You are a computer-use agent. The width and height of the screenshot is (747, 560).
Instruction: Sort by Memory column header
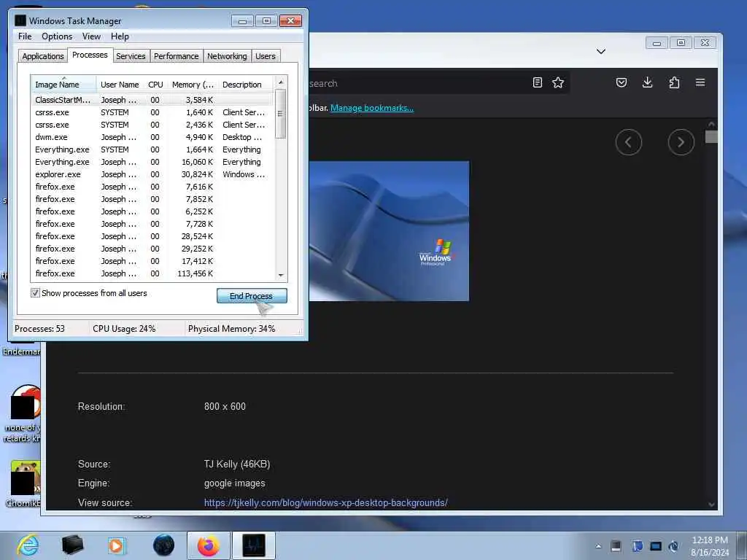pos(193,85)
